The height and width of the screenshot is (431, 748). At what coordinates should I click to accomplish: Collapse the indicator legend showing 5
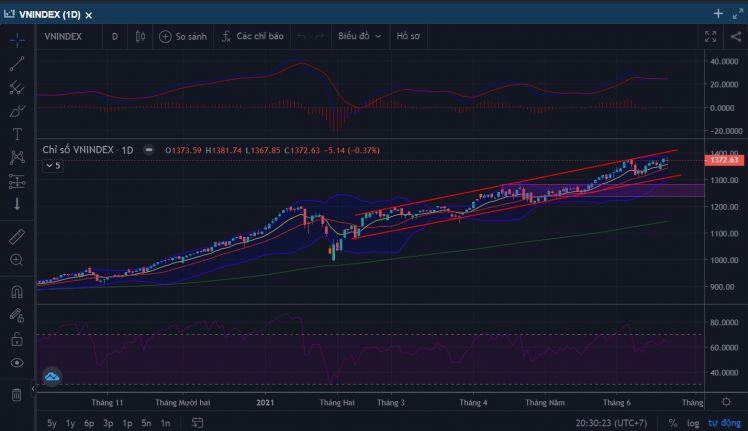(x=53, y=166)
